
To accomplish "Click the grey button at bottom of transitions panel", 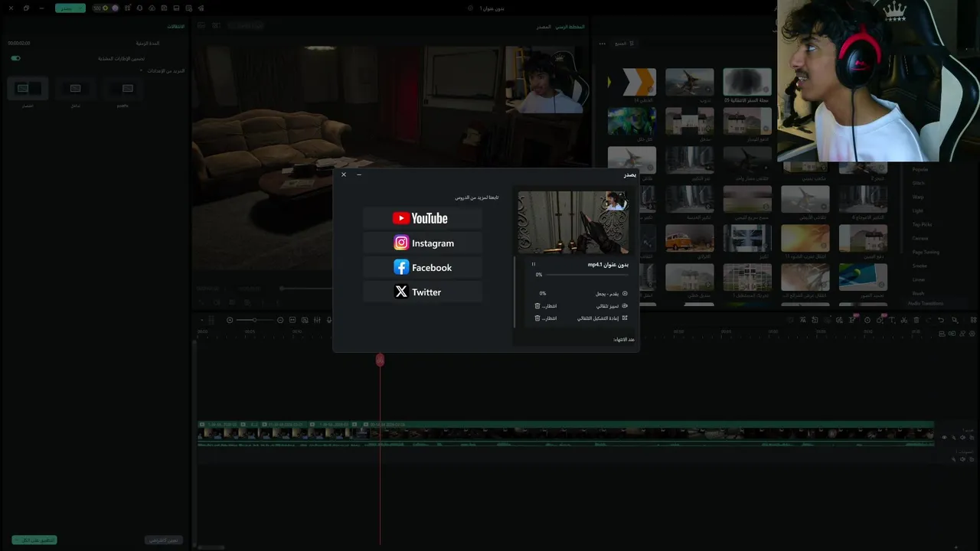I will click(x=163, y=540).
